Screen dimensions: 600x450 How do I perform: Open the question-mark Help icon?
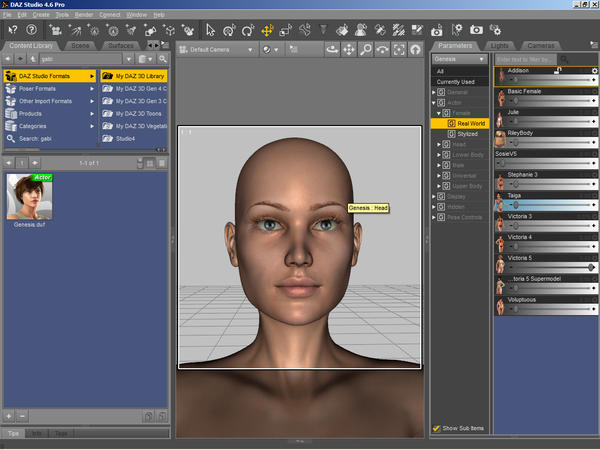click(32, 30)
